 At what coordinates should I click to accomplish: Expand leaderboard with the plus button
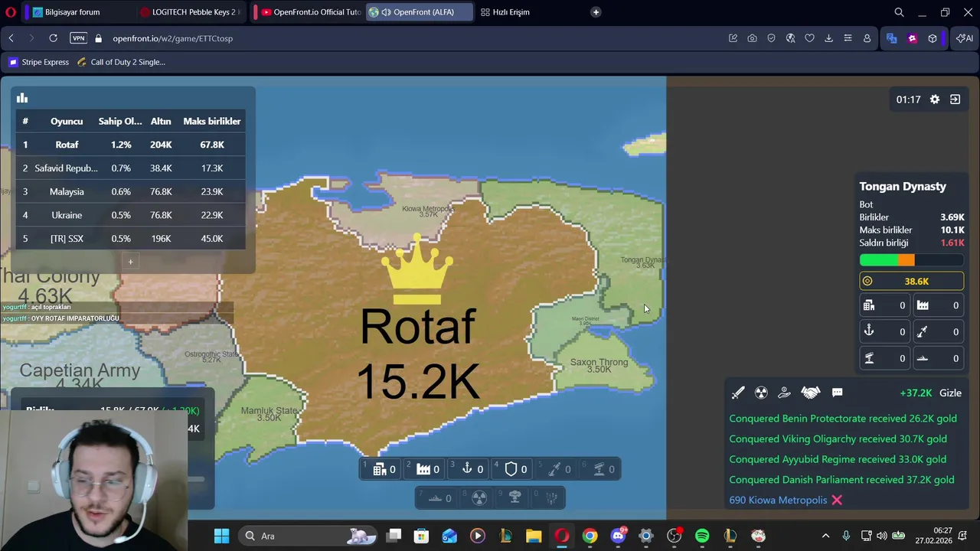[130, 262]
